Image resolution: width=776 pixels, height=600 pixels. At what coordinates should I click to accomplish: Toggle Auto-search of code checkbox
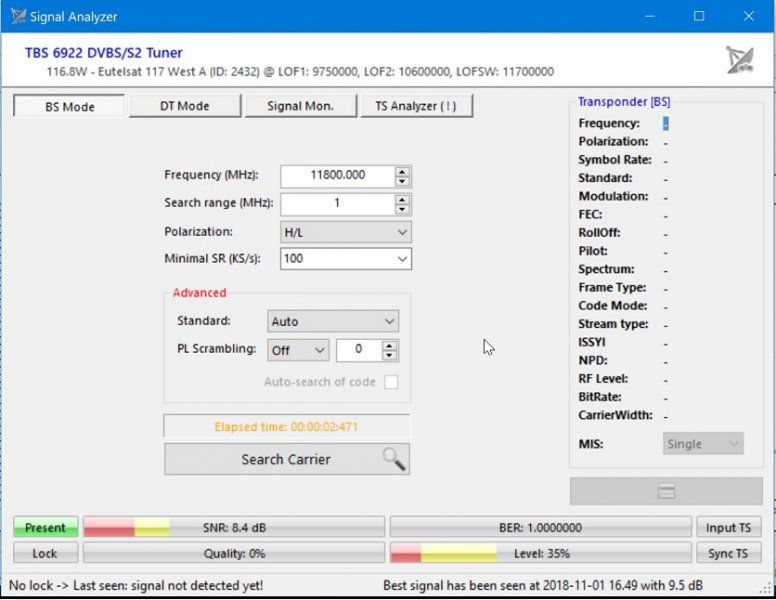(x=391, y=382)
